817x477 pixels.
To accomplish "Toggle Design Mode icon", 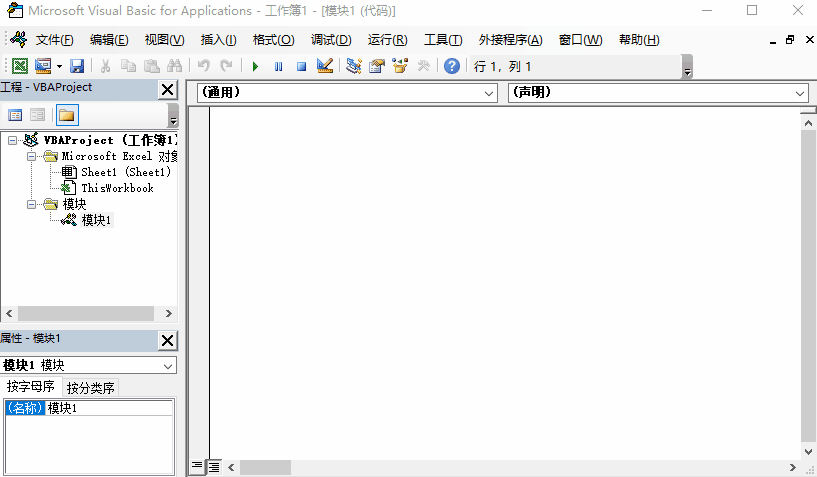I will (x=325, y=66).
